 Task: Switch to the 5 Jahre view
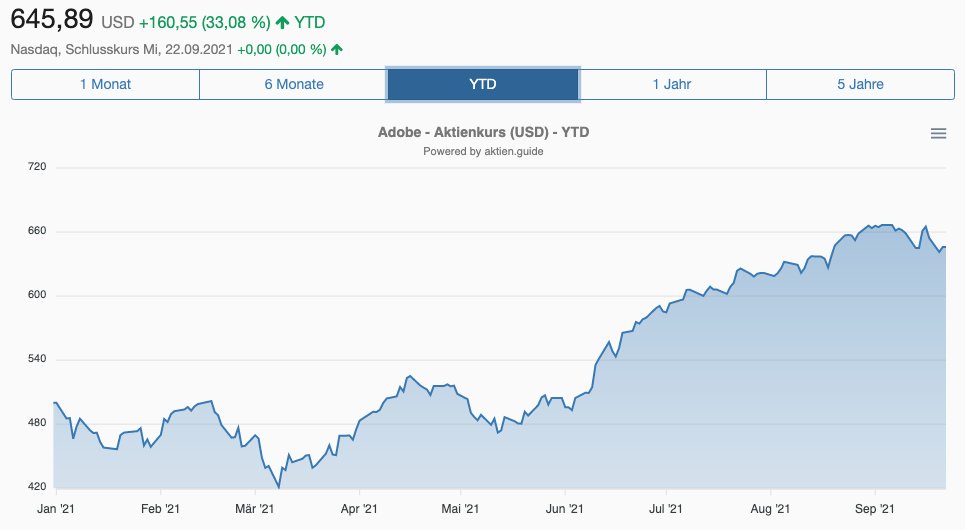(x=860, y=84)
